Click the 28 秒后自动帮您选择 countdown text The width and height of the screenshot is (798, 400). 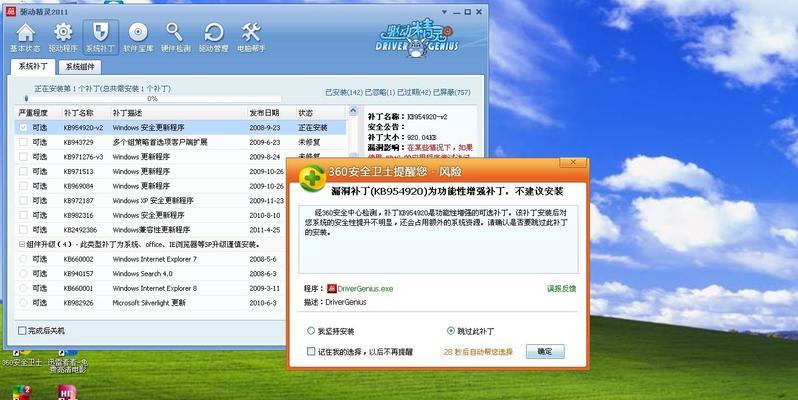click(478, 352)
